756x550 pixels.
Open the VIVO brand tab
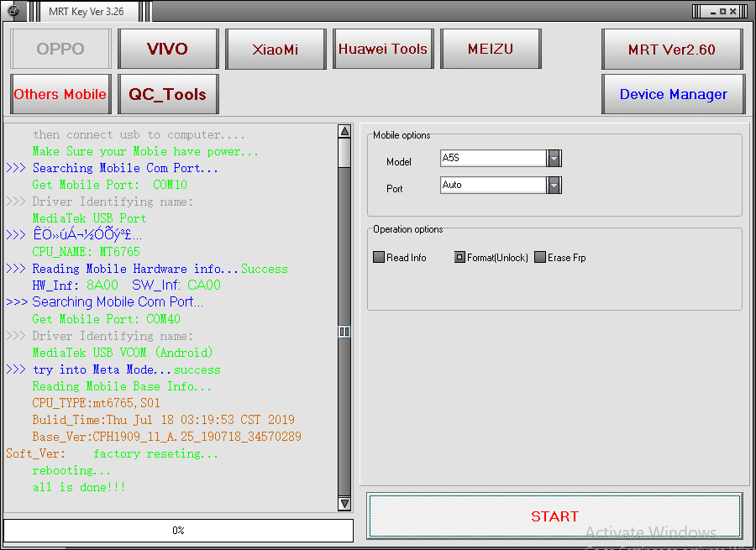coord(168,49)
